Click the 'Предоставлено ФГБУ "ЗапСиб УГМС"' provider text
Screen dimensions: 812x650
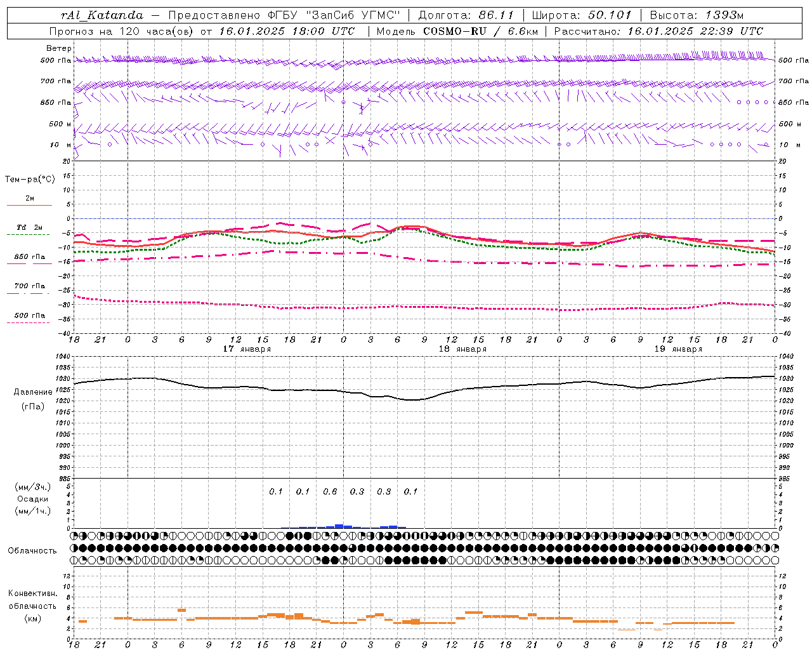point(284,15)
